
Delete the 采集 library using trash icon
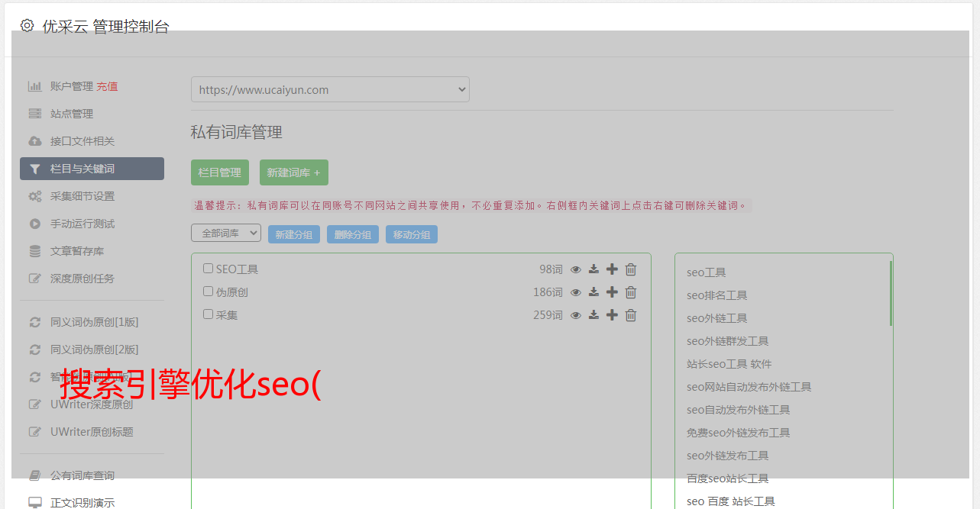(x=631, y=315)
